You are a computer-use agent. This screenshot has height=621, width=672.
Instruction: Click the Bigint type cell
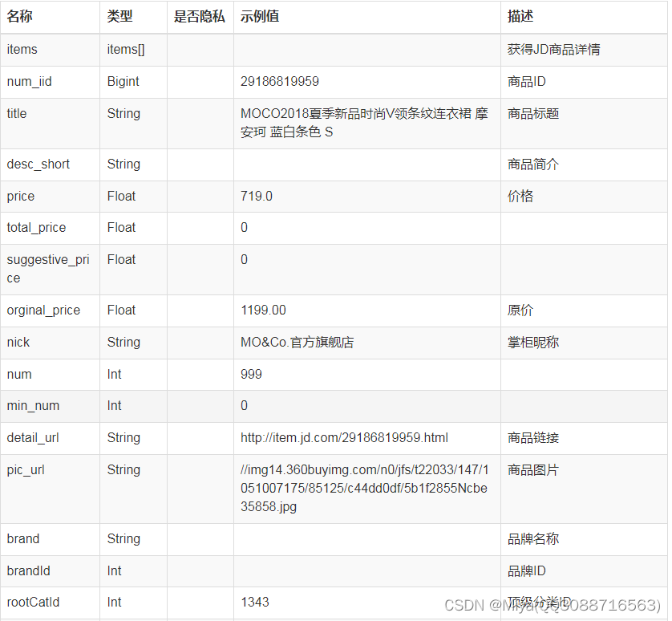(x=123, y=82)
